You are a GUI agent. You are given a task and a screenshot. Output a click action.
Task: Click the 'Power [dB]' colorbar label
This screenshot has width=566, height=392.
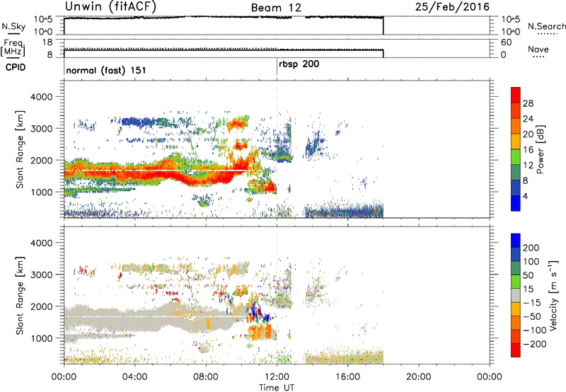click(540, 149)
